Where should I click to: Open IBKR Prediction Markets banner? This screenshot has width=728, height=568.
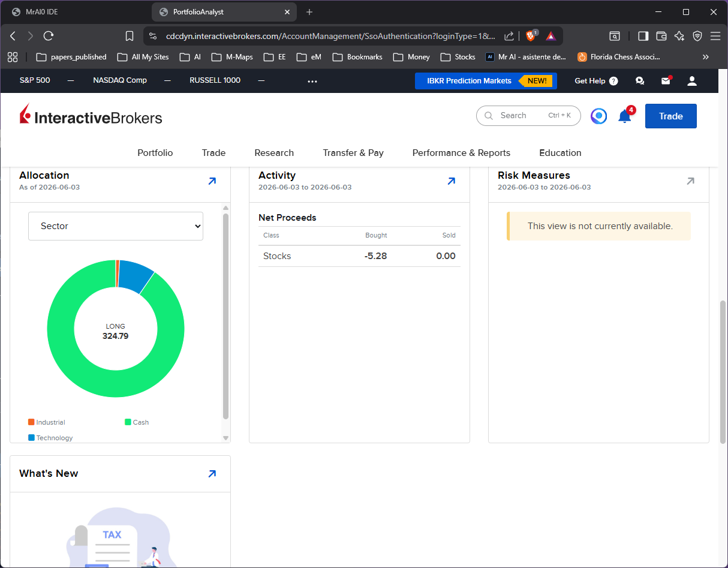(x=486, y=81)
